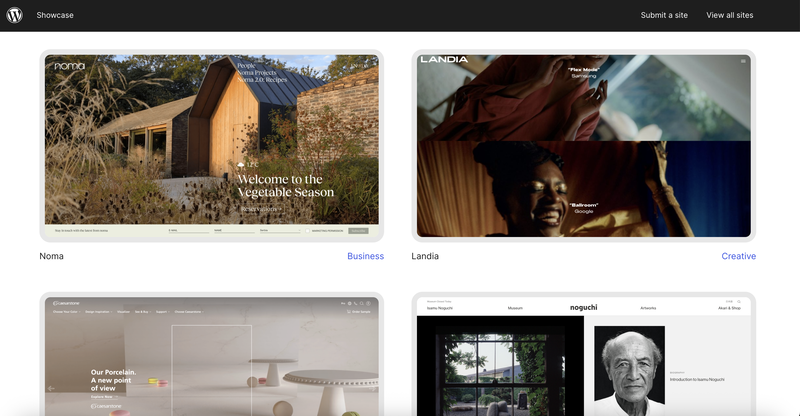Click the hamburger menu icon in Landia preview
The width and height of the screenshot is (800, 416).
pyautogui.click(x=743, y=61)
